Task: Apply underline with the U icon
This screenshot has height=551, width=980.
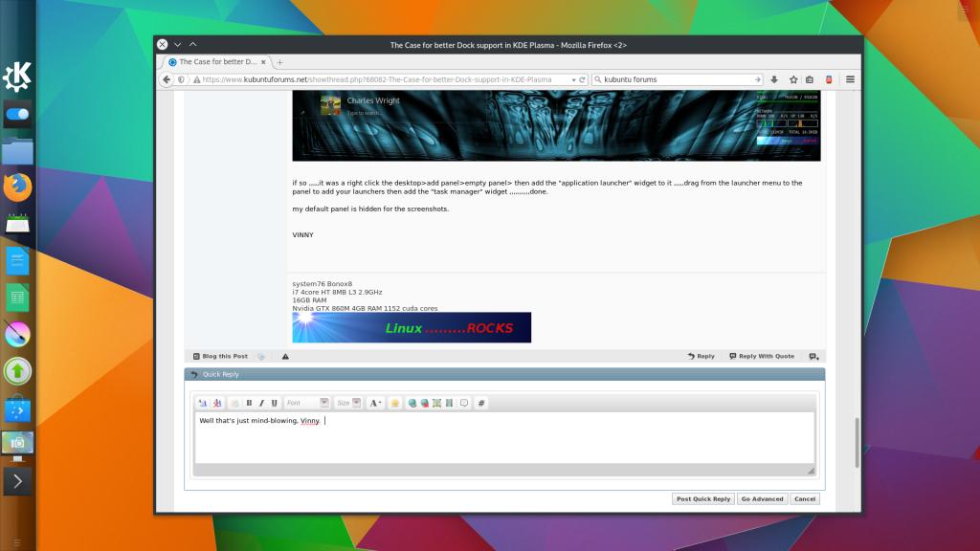Action: (x=275, y=403)
